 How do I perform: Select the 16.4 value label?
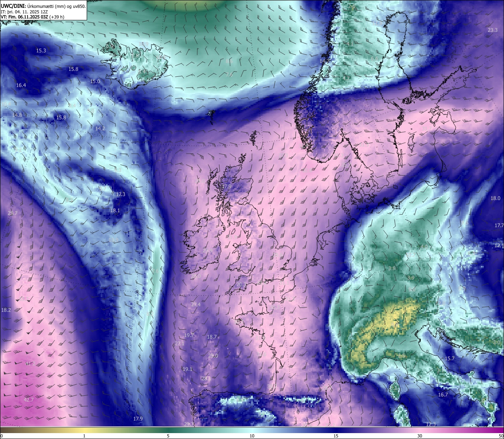(21, 85)
